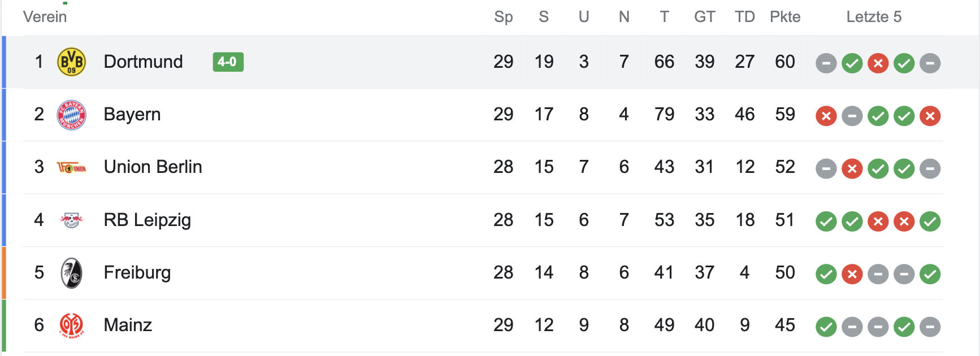Open the Freiburg team link

coord(137,272)
